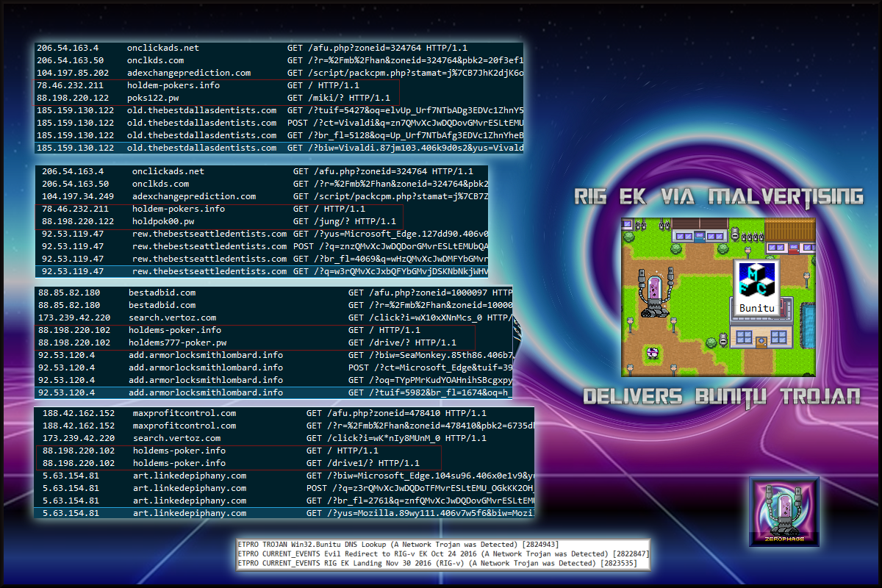Click the DELIVERS BUNITU TROJAN heading

721,396
